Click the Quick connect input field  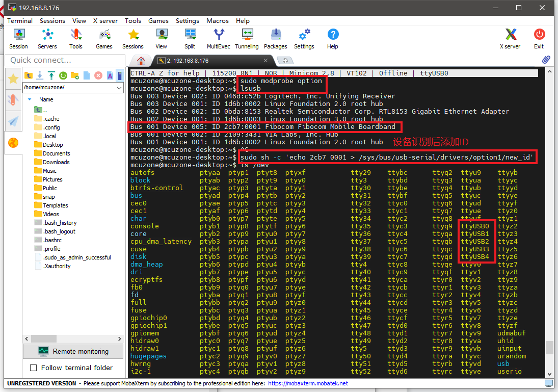point(65,60)
